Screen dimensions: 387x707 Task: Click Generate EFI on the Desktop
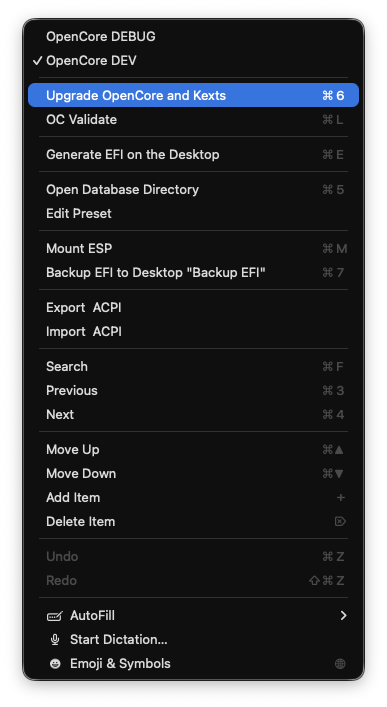click(194, 155)
